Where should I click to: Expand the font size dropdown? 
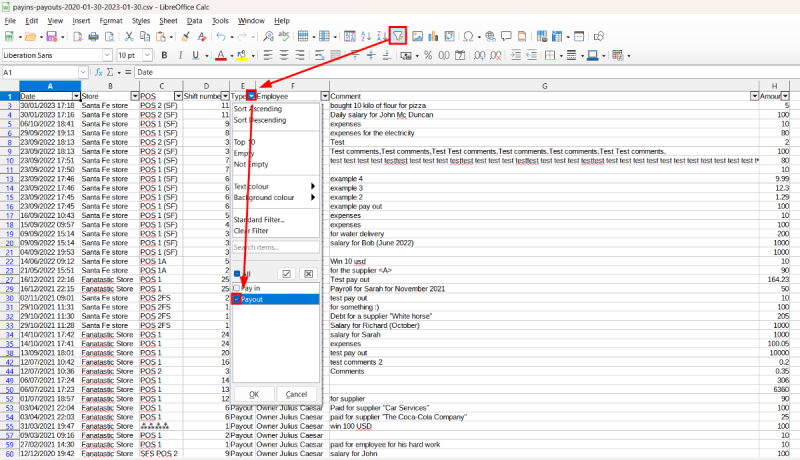tap(147, 54)
